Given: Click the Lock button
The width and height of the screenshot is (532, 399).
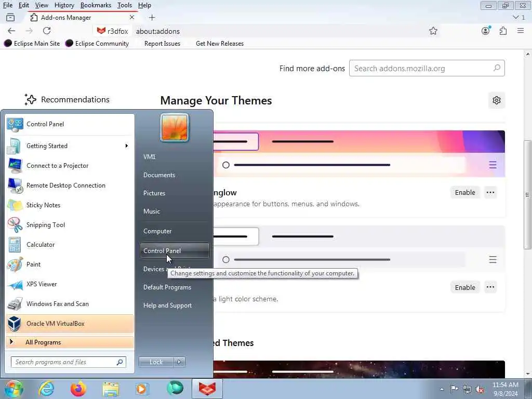Looking at the screenshot, I should tap(156, 362).
